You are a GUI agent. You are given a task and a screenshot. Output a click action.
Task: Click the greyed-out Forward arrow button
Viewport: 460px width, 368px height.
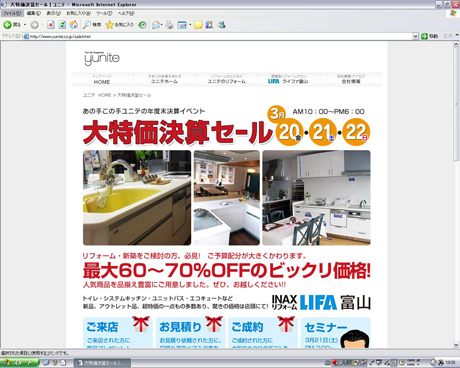pos(34,25)
